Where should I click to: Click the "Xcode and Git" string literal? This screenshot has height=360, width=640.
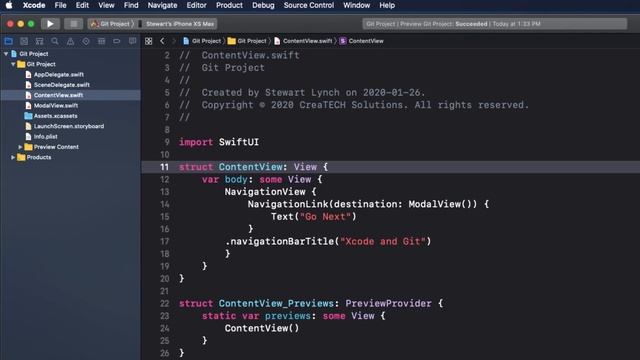383,242
